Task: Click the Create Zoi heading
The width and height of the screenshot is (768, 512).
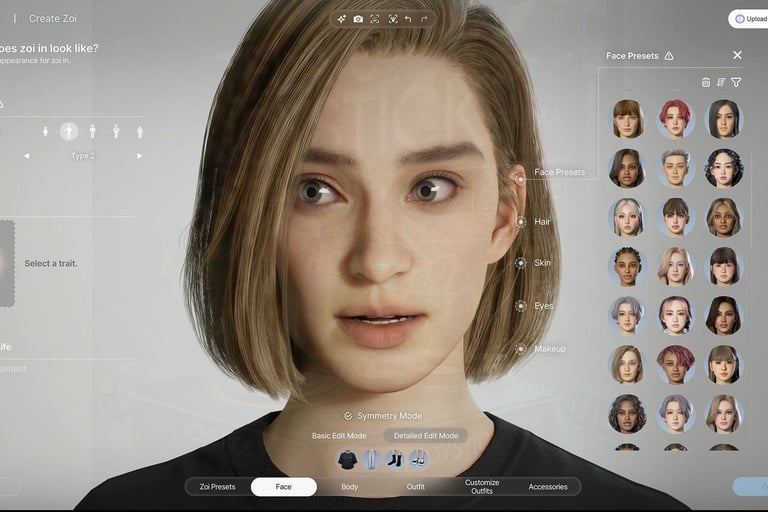Action: point(53,19)
